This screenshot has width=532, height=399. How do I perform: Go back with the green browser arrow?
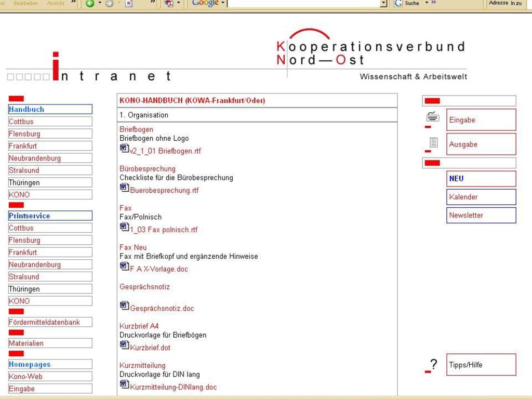point(90,4)
